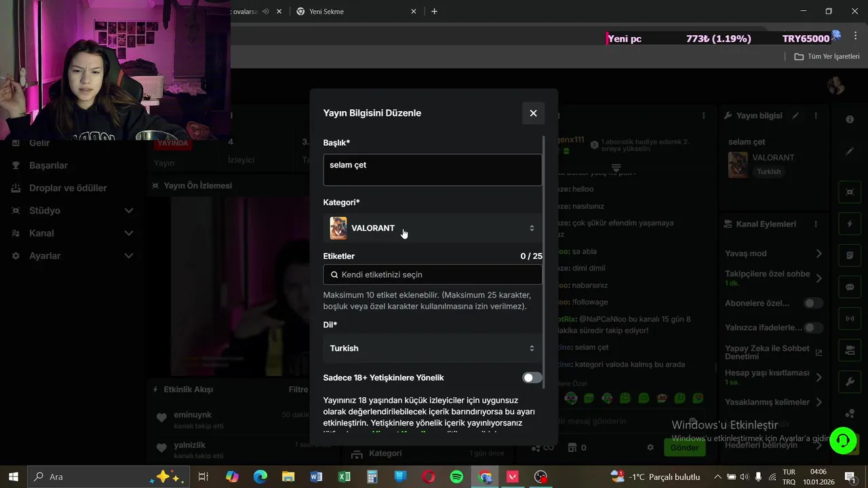Open Windows Start menu

pyautogui.click(x=14, y=476)
